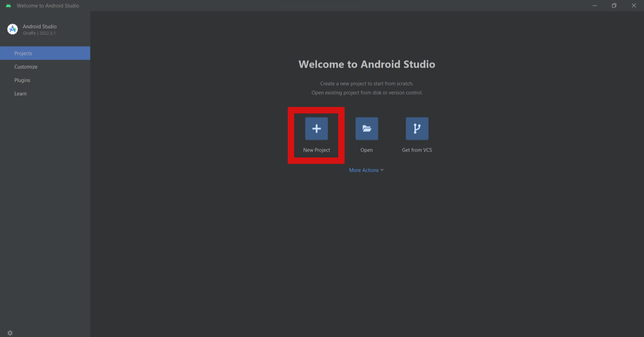
Task: Close the Welcome to Android Studio window
Action: tap(634, 6)
